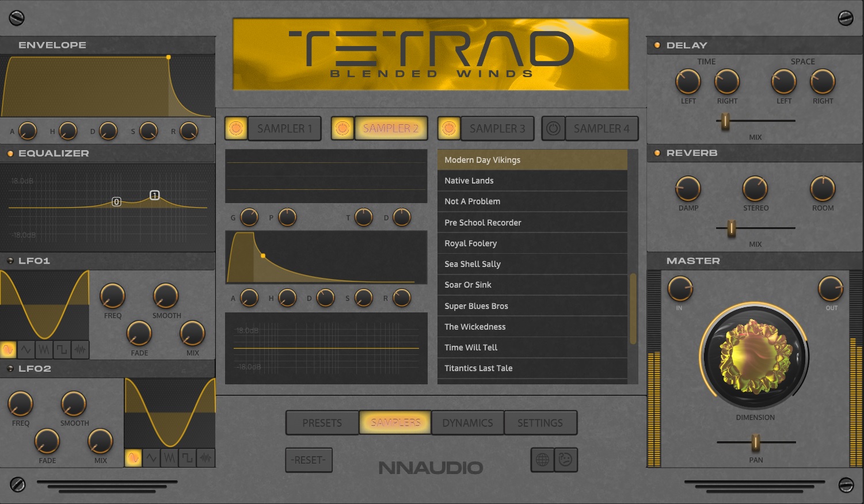Click the Reverb ROOM knob

823,189
